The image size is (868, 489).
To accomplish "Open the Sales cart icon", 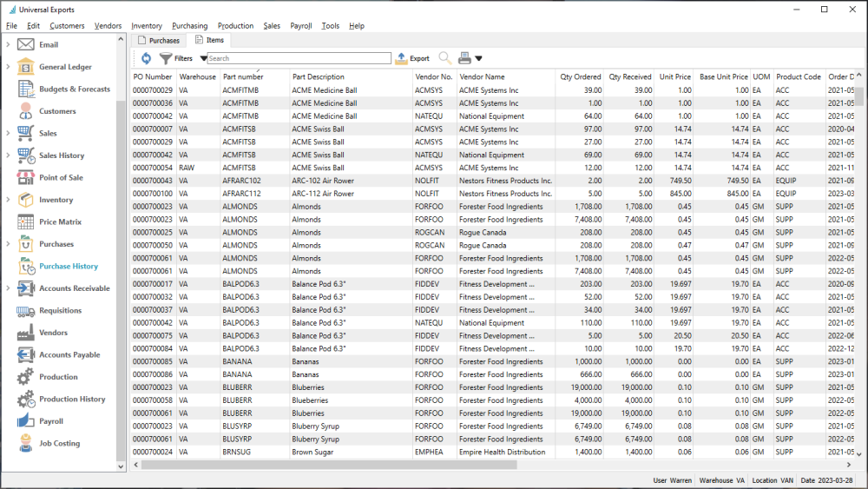I will tap(25, 133).
